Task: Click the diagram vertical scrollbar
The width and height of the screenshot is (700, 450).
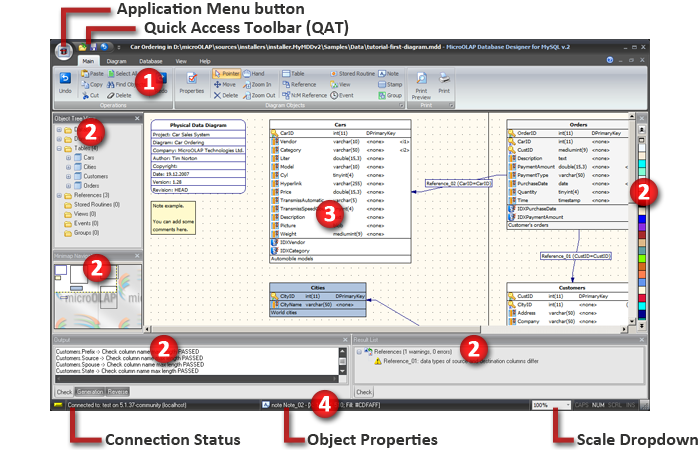Action: pos(632,219)
